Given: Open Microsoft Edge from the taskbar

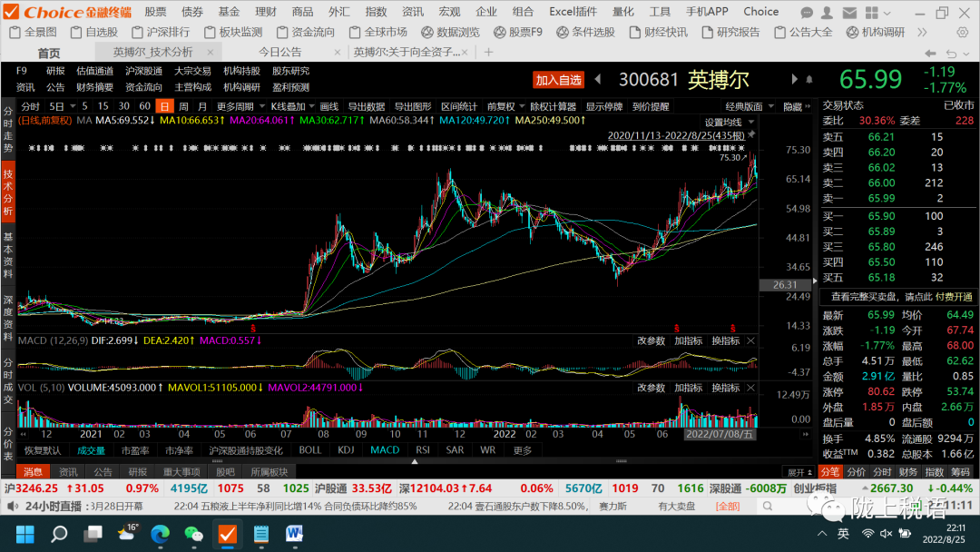Looking at the screenshot, I should click(x=161, y=534).
